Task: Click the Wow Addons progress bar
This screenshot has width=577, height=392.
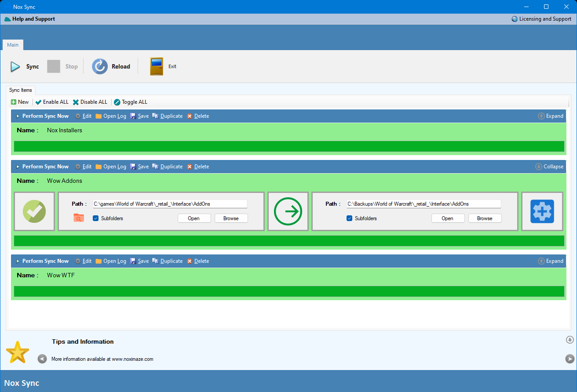Action: (x=289, y=241)
